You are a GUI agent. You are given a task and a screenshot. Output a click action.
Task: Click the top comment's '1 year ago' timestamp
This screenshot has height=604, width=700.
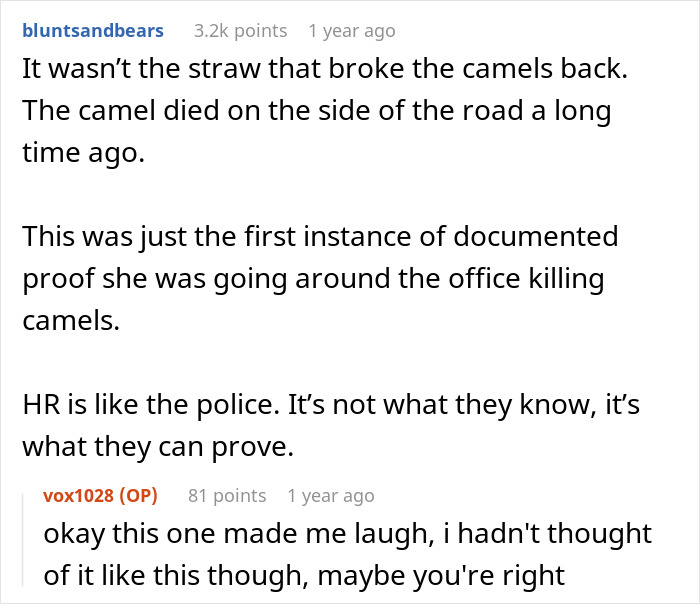[351, 31]
